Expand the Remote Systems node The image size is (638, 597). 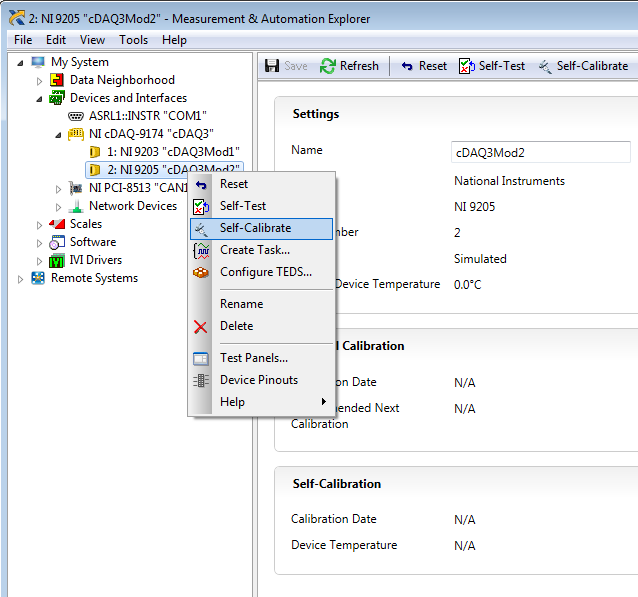[20, 279]
